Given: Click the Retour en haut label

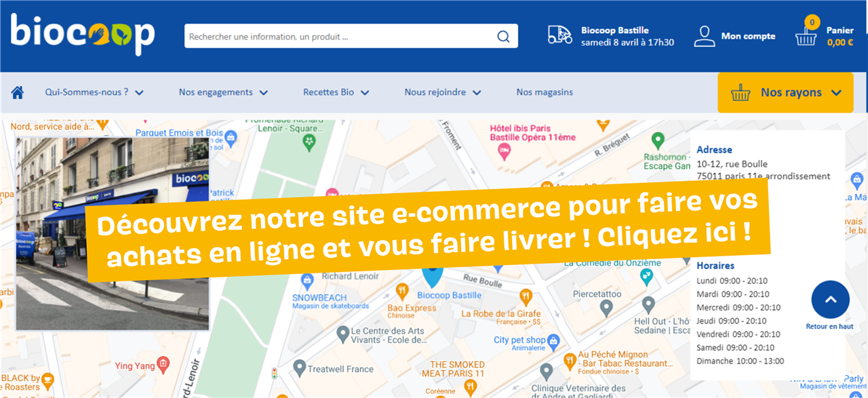Looking at the screenshot, I should click(829, 327).
